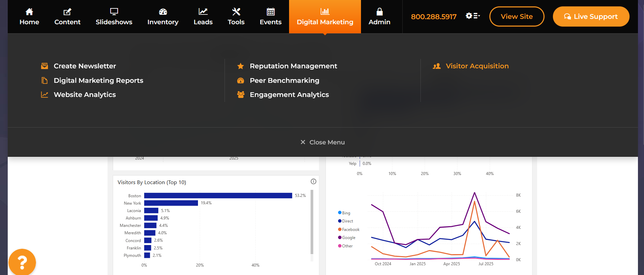
Task: Click the Visitors By Location (Top 10) title
Action: (x=152, y=182)
